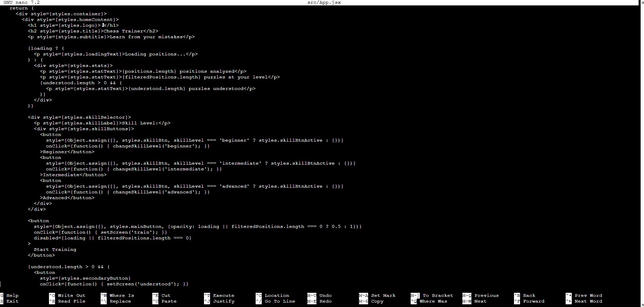Click the src/App.jsx filename in title bar
This screenshot has height=307, width=644.
coord(324,2)
